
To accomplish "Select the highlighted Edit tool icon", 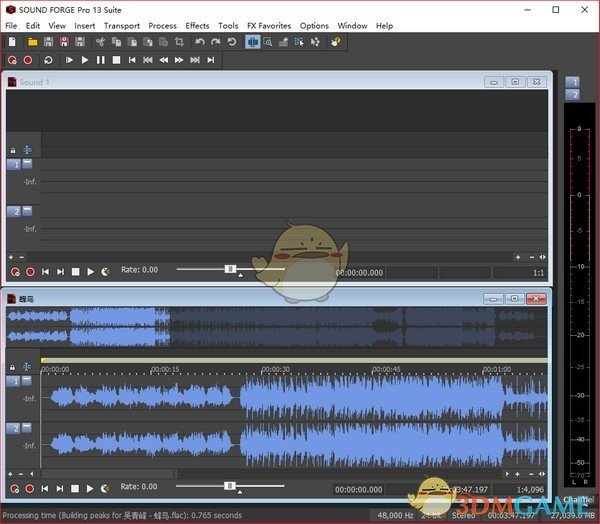I will click(253, 42).
